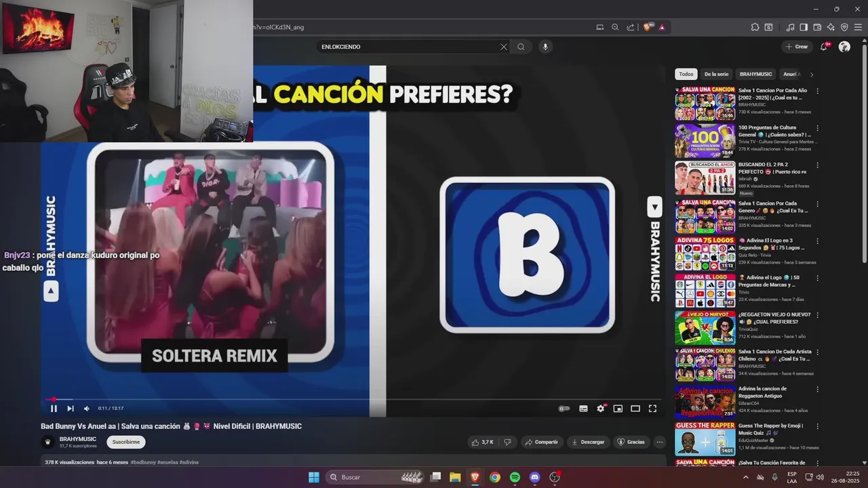
Task: Click the video progress bar
Action: click(x=353, y=399)
